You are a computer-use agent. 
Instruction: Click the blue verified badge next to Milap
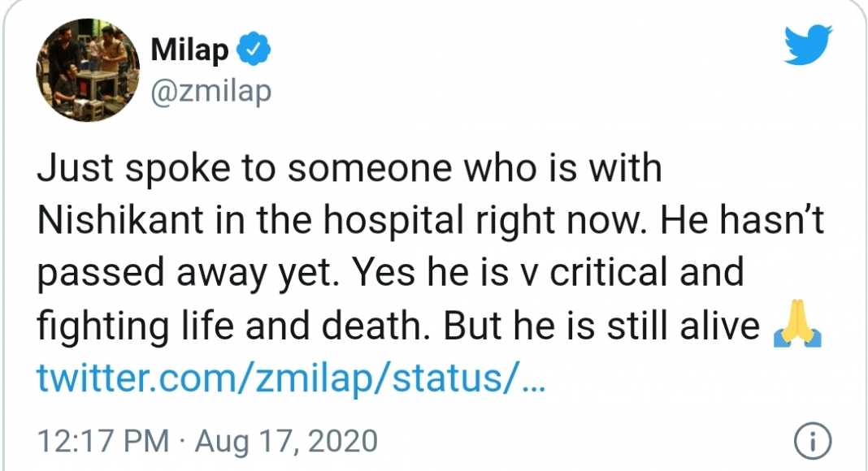pyautogui.click(x=254, y=50)
